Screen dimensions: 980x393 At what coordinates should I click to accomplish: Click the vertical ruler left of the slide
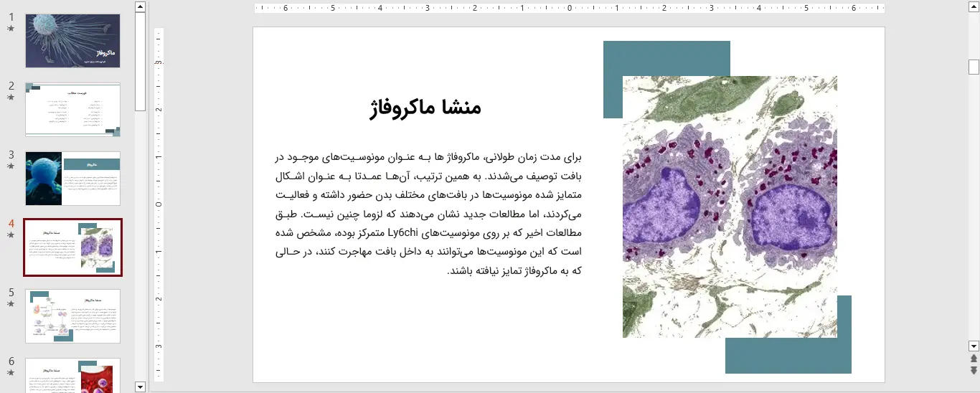click(x=159, y=204)
